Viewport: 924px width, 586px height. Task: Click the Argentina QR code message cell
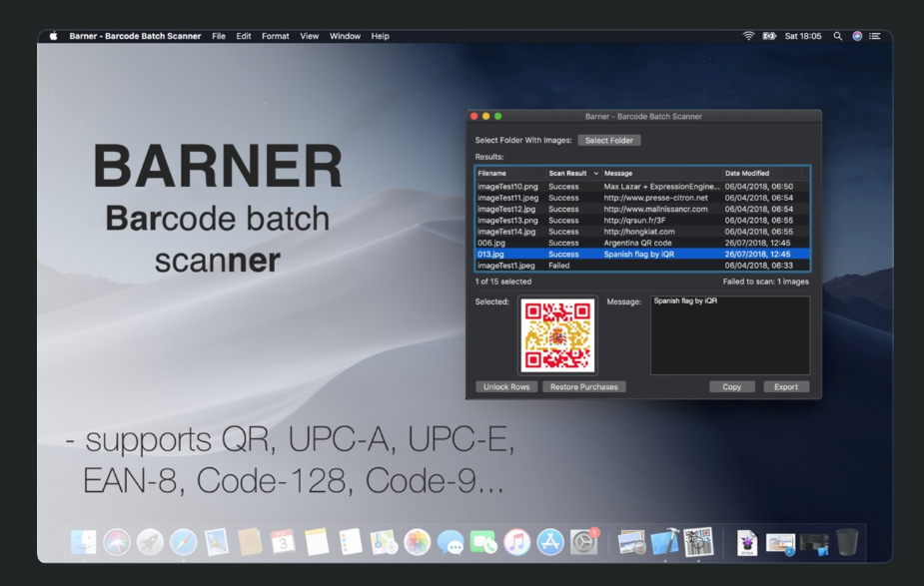coord(637,243)
